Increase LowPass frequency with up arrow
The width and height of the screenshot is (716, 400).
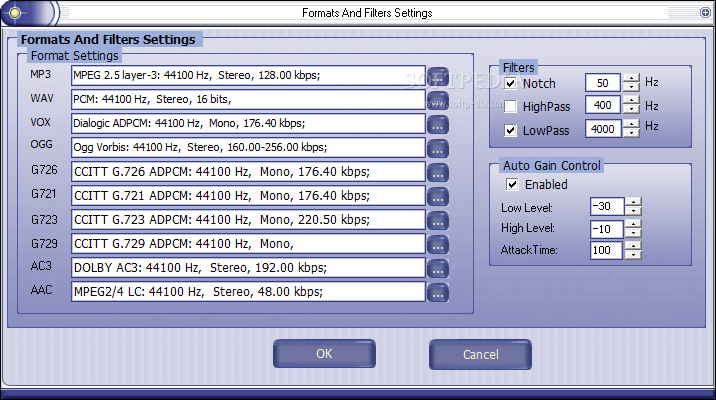(631, 124)
